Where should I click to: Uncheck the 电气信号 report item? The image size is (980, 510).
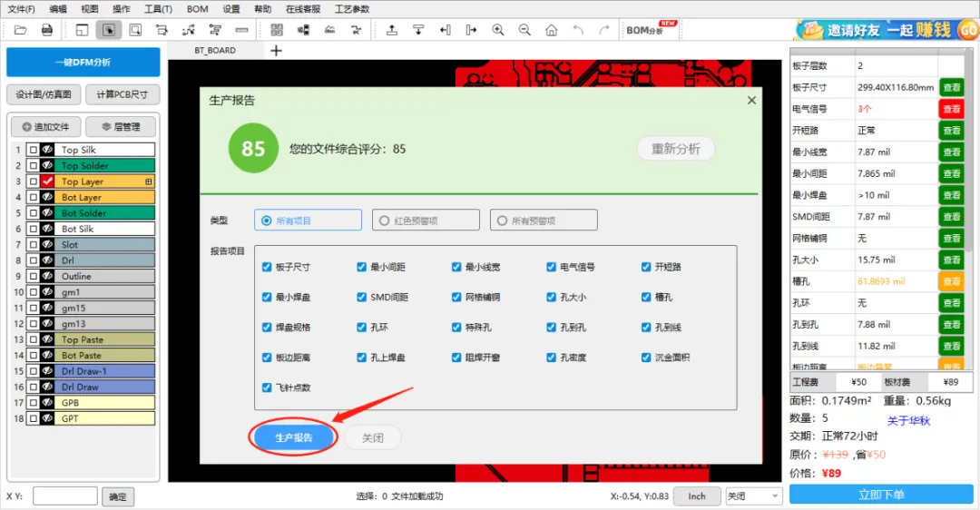click(x=552, y=267)
